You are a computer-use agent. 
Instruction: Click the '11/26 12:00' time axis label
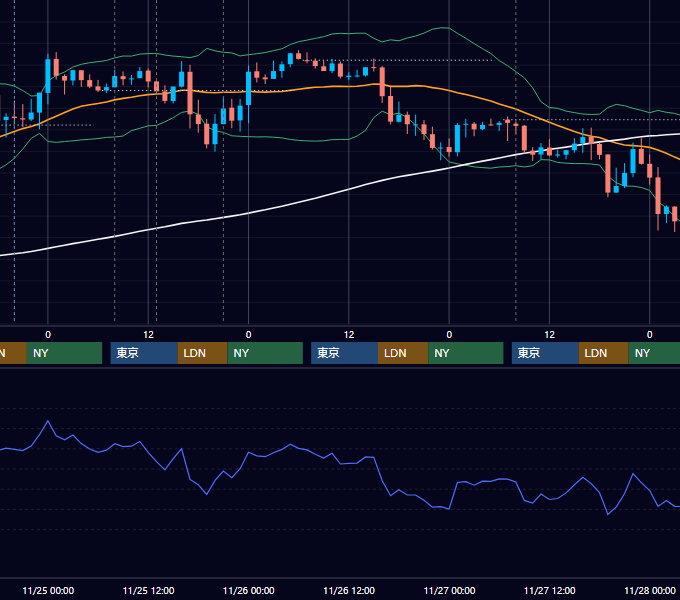pyautogui.click(x=349, y=590)
